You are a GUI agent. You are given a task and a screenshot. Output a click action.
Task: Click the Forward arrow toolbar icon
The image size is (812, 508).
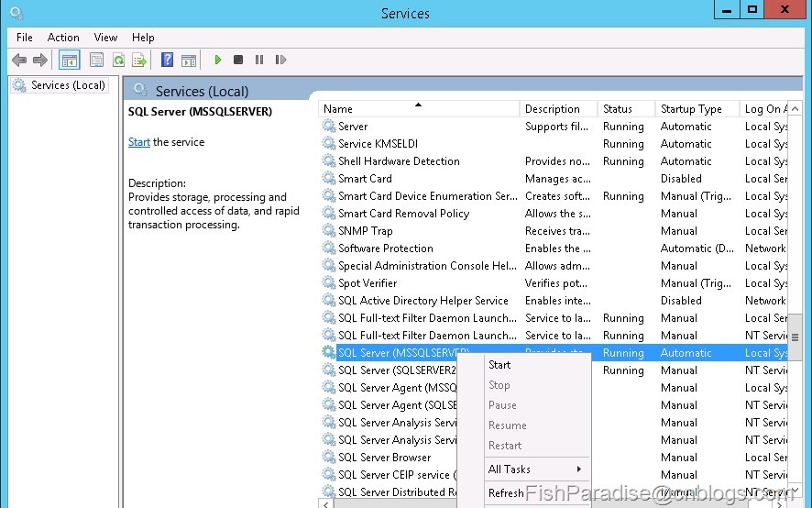pyautogui.click(x=40, y=61)
